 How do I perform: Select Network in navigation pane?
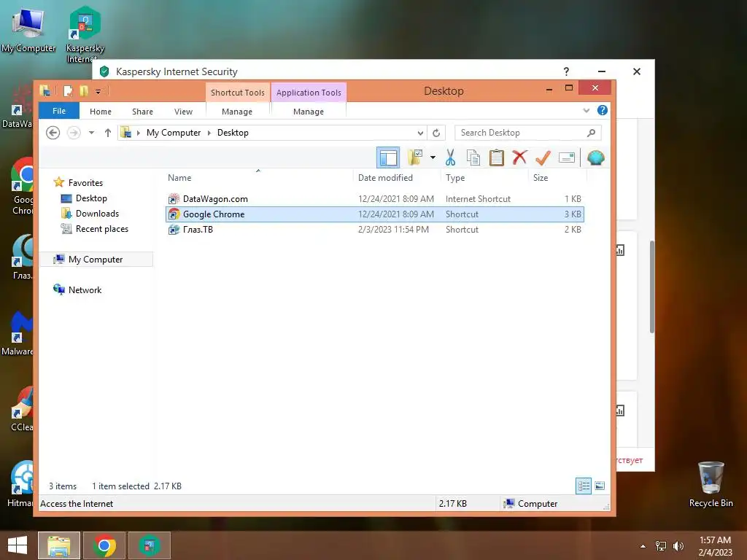pyautogui.click(x=85, y=290)
